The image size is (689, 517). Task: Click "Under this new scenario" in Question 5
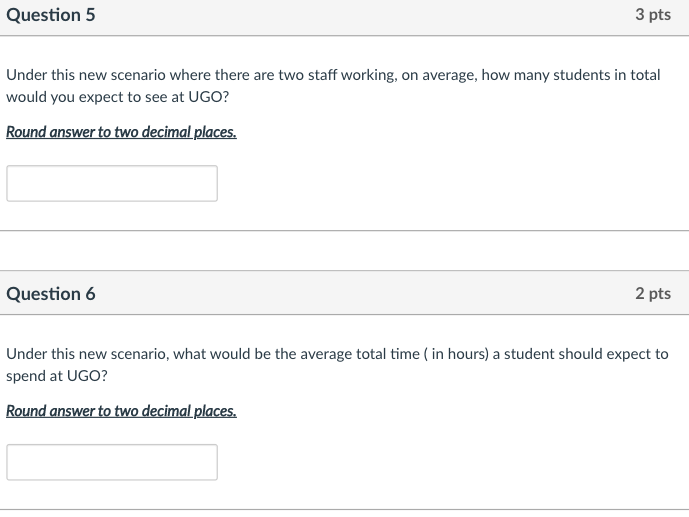tap(84, 75)
